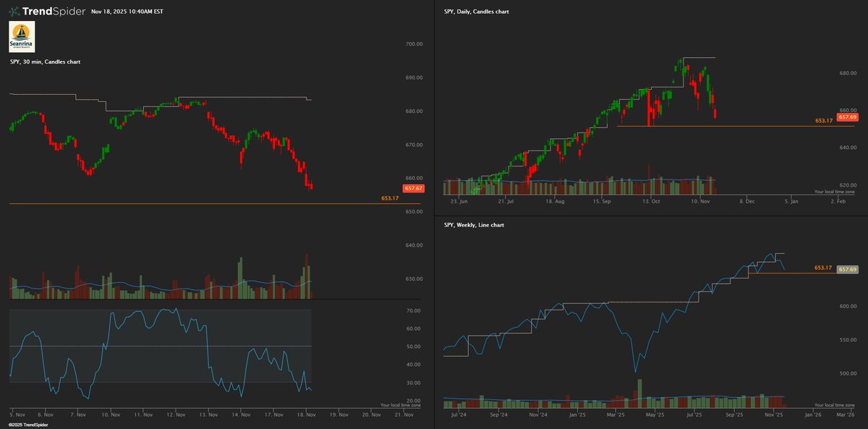The width and height of the screenshot is (868, 429).
Task: Click the Seanrina Investments sailboat logo
Action: [22, 36]
